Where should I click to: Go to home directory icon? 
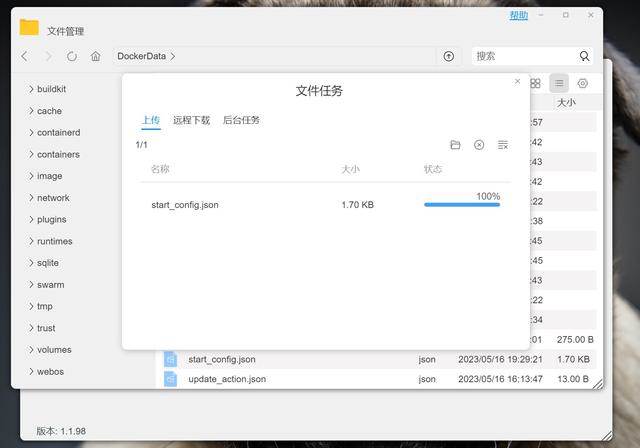[x=96, y=56]
